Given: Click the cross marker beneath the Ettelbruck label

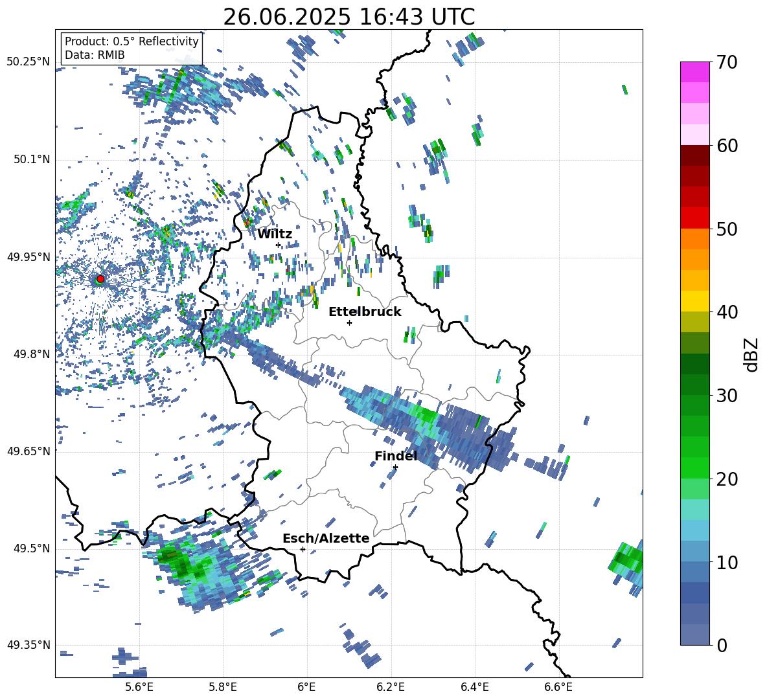Looking at the screenshot, I should pos(349,322).
